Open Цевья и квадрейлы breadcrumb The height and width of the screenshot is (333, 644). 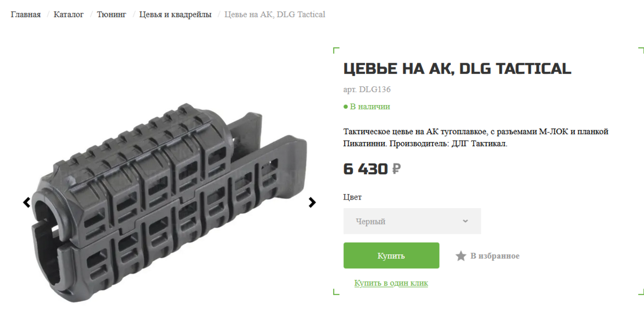[x=175, y=14]
